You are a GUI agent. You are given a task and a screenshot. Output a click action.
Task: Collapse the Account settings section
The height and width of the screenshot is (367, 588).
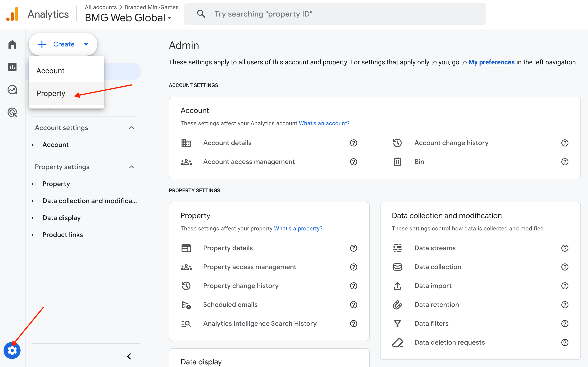click(x=132, y=128)
